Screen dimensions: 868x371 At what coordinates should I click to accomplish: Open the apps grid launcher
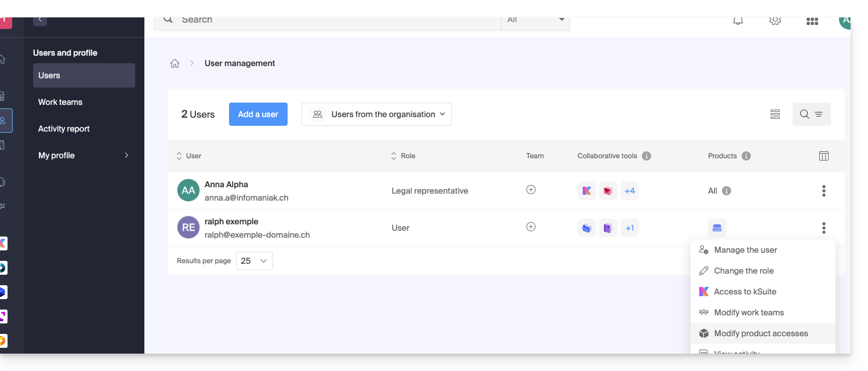(812, 21)
